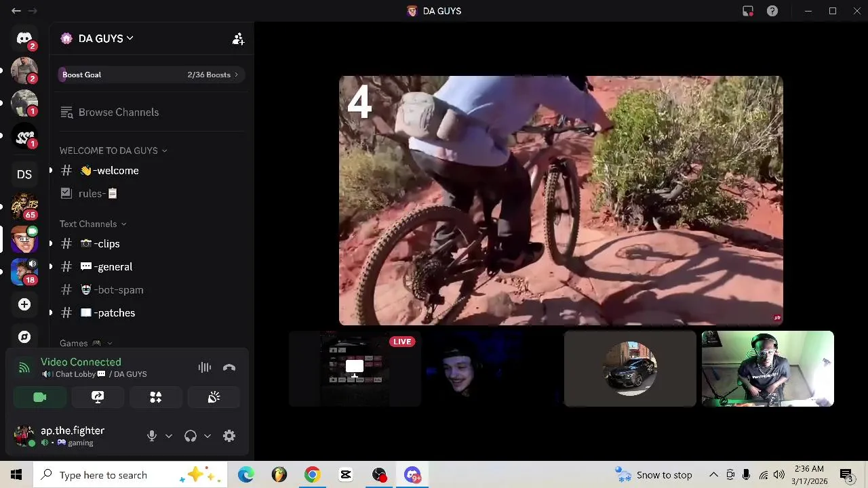Screen dimensions: 868x488
Task: Click the system tray microphone icon
Action: point(747,474)
